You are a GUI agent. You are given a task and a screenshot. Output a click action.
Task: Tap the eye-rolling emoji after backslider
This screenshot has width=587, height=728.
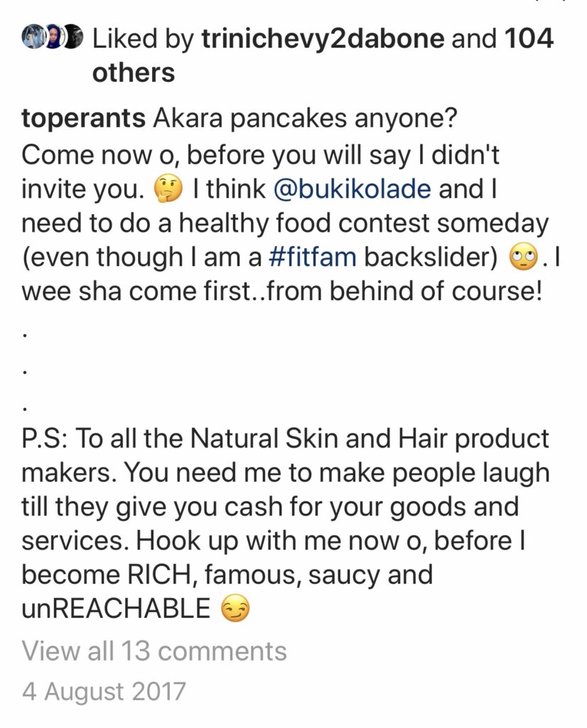(524, 258)
